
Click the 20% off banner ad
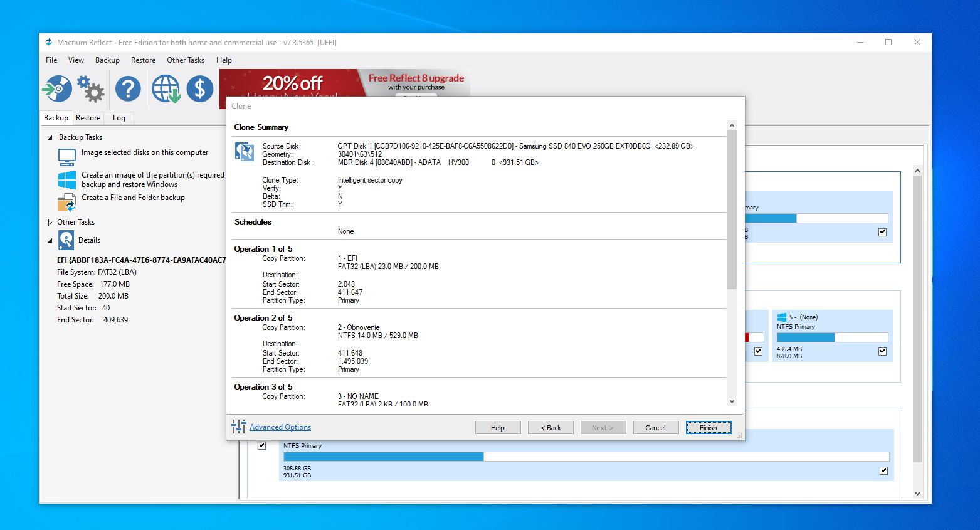[x=292, y=83]
